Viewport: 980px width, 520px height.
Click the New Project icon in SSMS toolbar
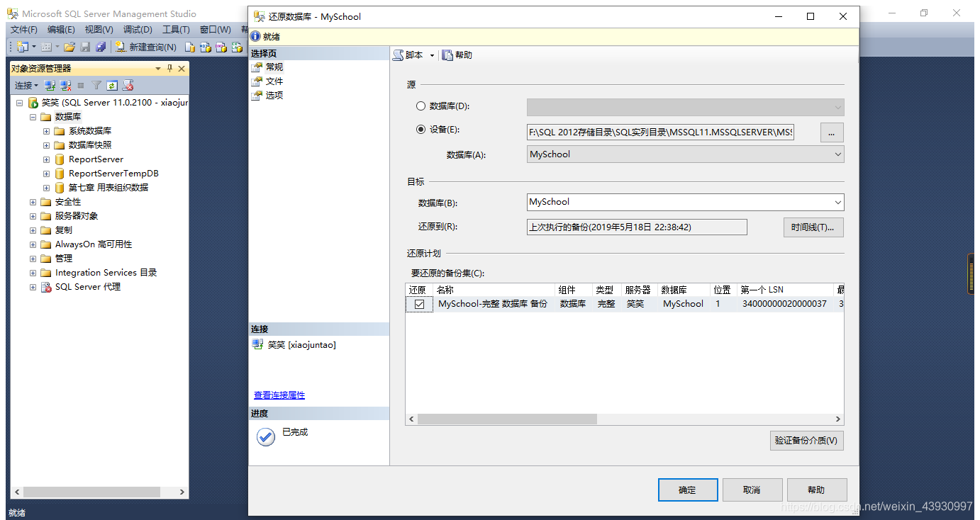22,47
